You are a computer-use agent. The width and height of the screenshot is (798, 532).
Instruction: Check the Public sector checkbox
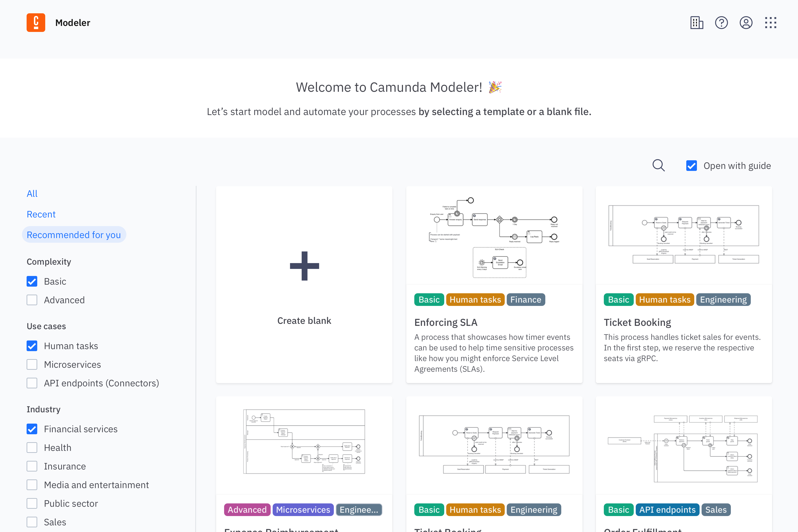coord(32,503)
